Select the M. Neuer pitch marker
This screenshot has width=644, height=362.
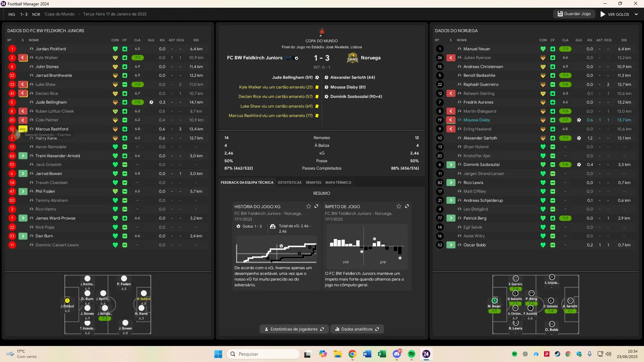(494, 301)
